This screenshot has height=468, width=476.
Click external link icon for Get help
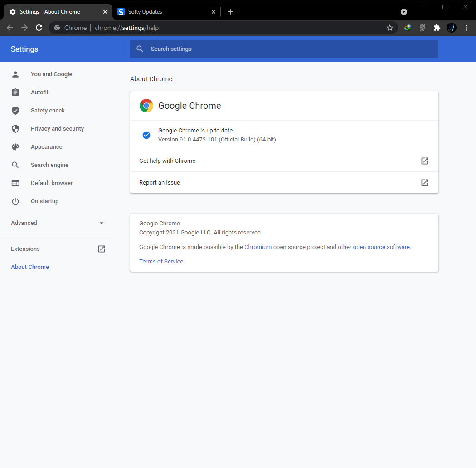pyautogui.click(x=425, y=161)
